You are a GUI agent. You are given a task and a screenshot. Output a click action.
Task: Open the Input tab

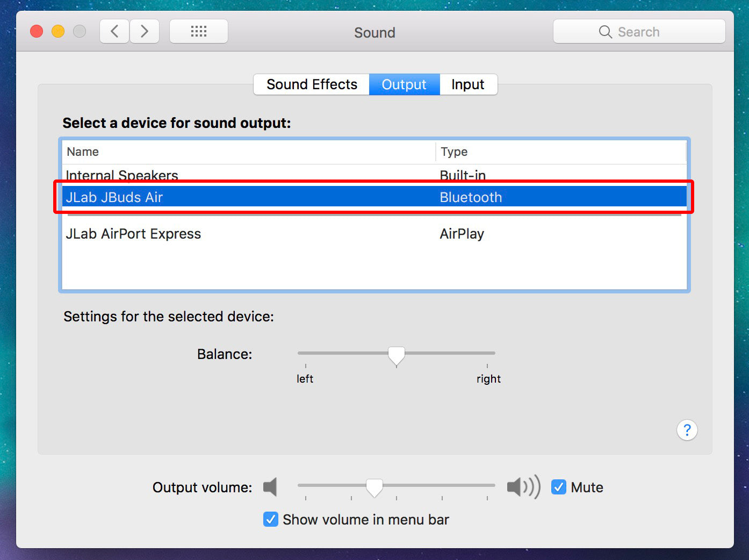[468, 84]
